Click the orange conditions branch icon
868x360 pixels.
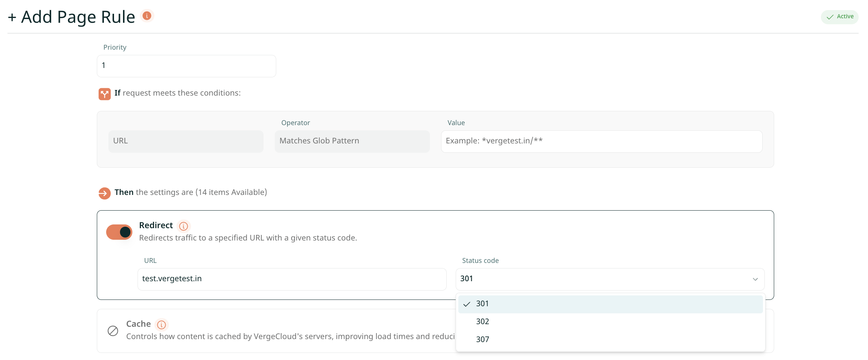tap(105, 94)
